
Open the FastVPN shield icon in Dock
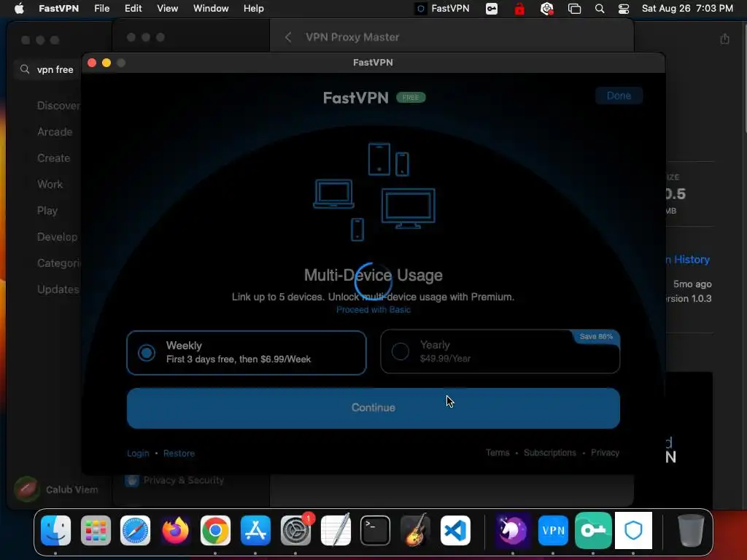633,530
